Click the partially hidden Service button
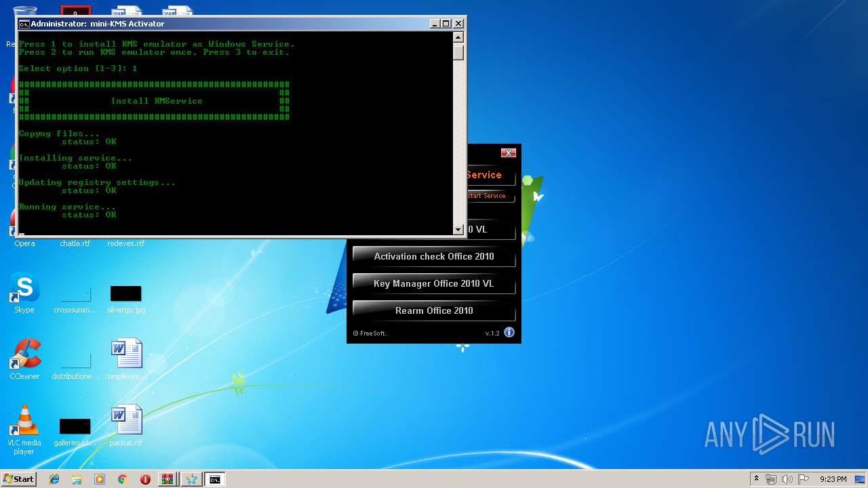Screen dimensions: 868x488 click(x=492, y=175)
